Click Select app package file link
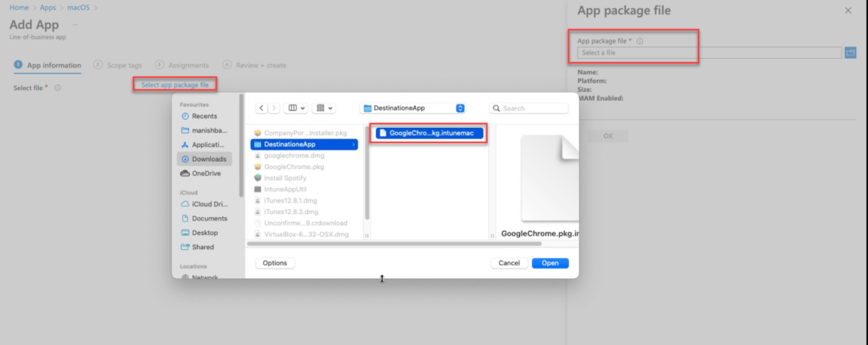Viewport: 868px width, 345px height. tap(175, 84)
